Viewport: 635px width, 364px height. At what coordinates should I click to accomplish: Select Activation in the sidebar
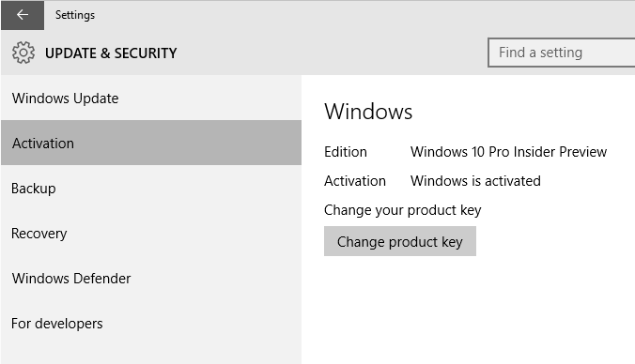pyautogui.click(x=151, y=143)
